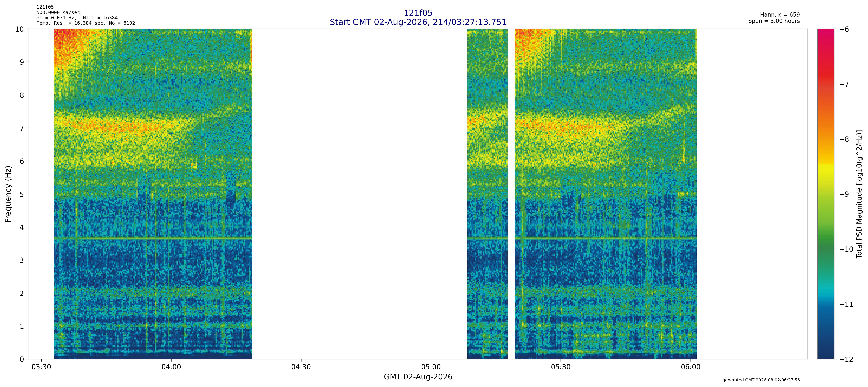This screenshot has width=868, height=387.
Task: Select "Temp. Res. = 16.384 sec, No = 8192" text
Action: pyautogui.click(x=86, y=23)
